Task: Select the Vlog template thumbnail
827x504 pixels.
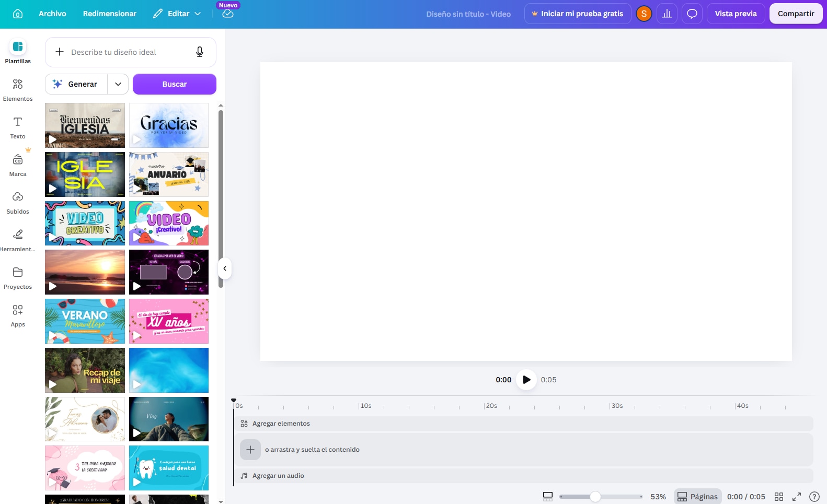Action: tap(169, 419)
